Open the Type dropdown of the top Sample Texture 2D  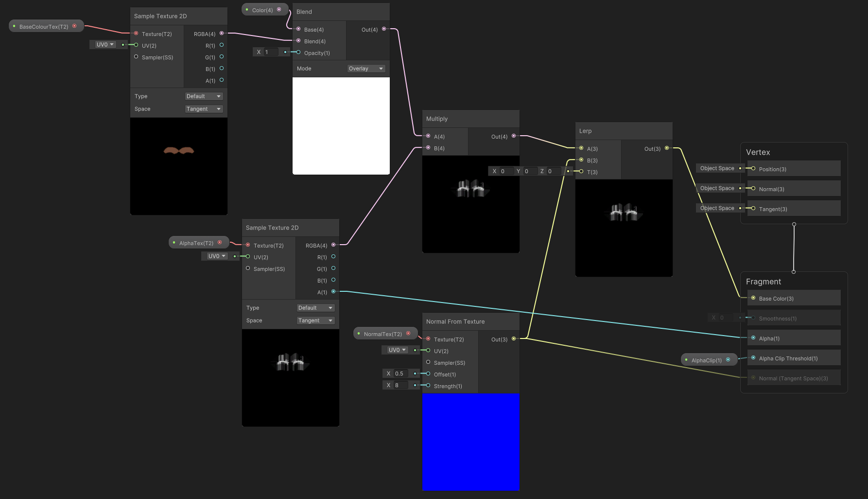(204, 96)
